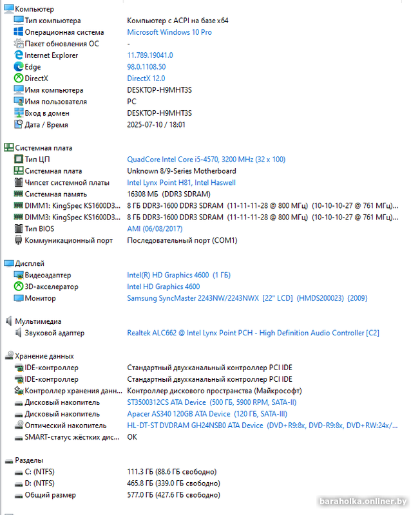
Task: Select the Мультимедиа section header
Action: click(x=38, y=321)
